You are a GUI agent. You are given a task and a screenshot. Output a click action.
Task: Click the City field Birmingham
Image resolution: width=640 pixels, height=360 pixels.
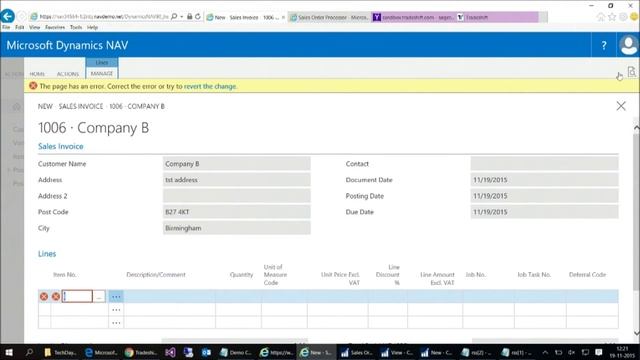point(236,228)
